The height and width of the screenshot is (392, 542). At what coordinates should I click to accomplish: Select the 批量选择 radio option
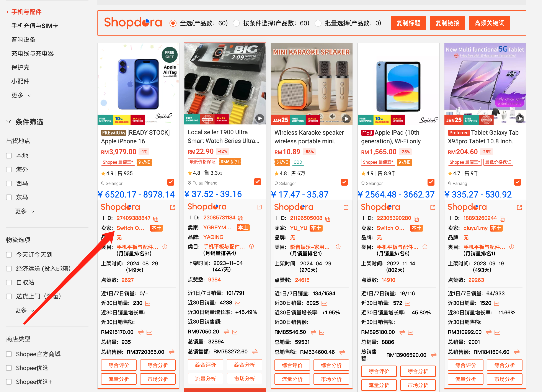318,23
